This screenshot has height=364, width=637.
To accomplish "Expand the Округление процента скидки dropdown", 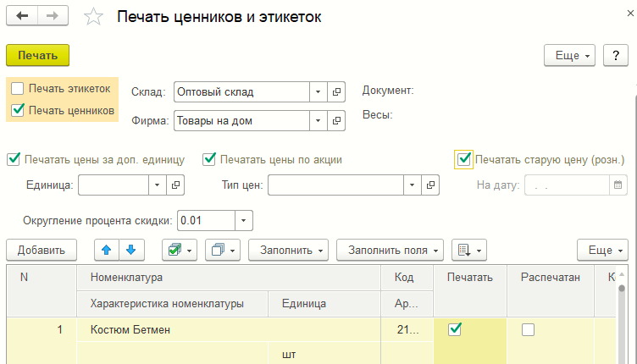I will 243,221.
